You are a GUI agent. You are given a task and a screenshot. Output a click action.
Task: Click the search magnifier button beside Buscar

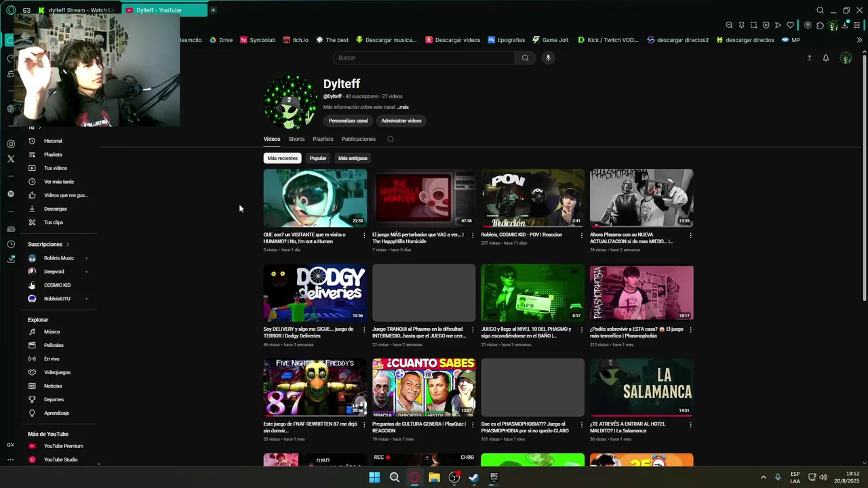(x=525, y=58)
